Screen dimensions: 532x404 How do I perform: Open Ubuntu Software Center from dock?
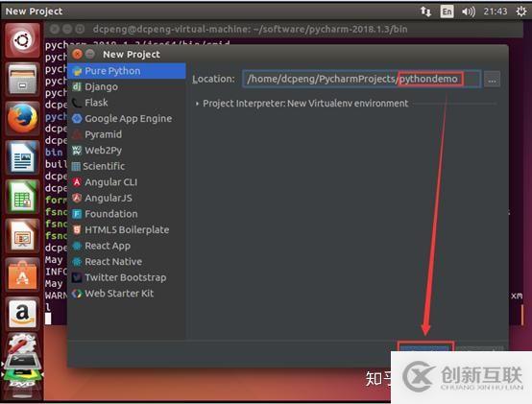tap(22, 275)
